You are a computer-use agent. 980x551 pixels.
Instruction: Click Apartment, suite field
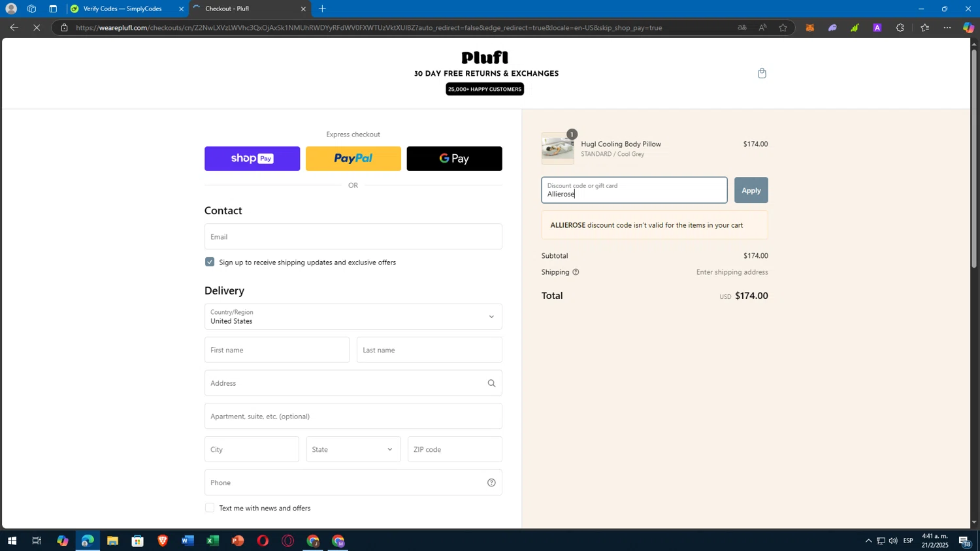coord(353,417)
